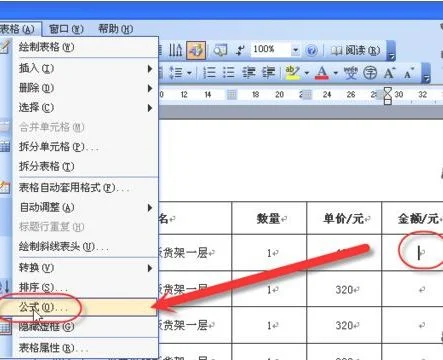
Task: Open Formatting toolbar options after shrink font
Action: tap(426, 72)
